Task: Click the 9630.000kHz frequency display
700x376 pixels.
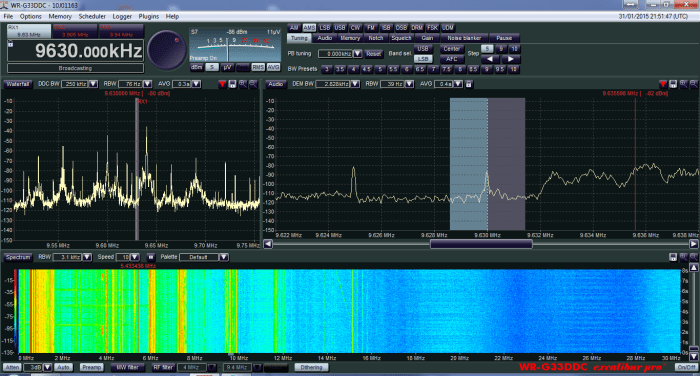Action: 75,51
